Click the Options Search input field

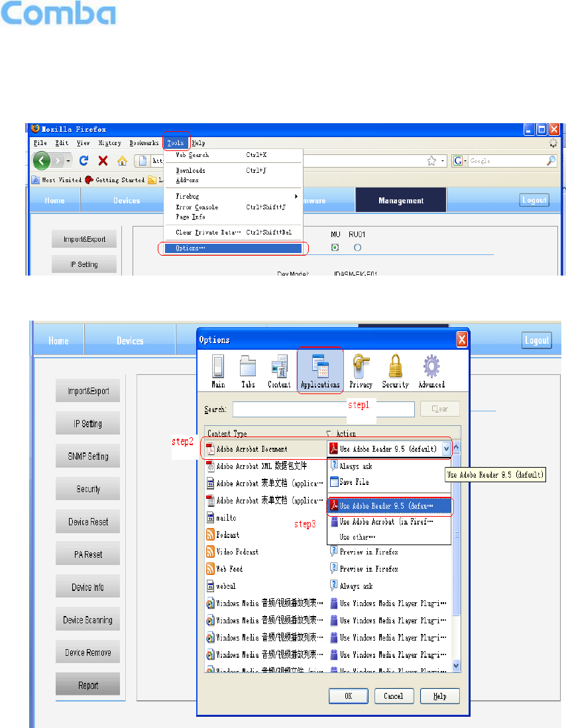pos(323,409)
